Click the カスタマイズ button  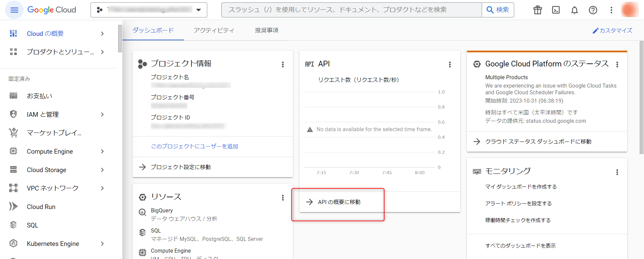pos(612,31)
